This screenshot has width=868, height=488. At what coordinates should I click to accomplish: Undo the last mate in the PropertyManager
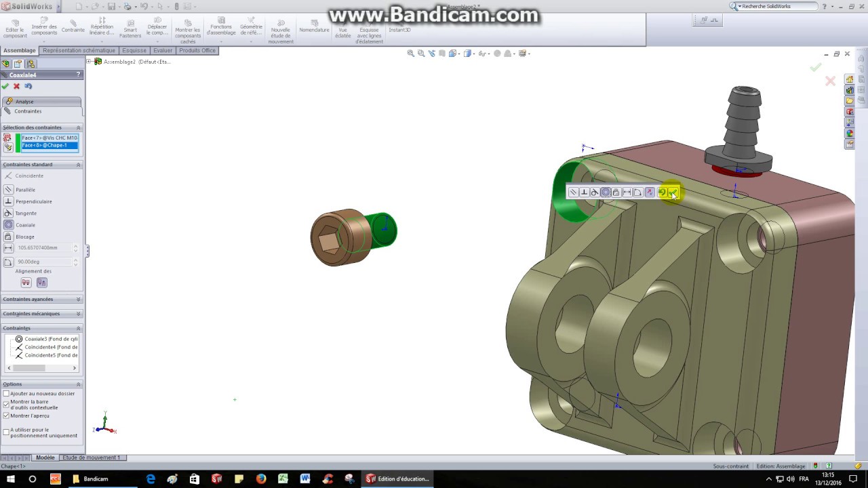28,86
